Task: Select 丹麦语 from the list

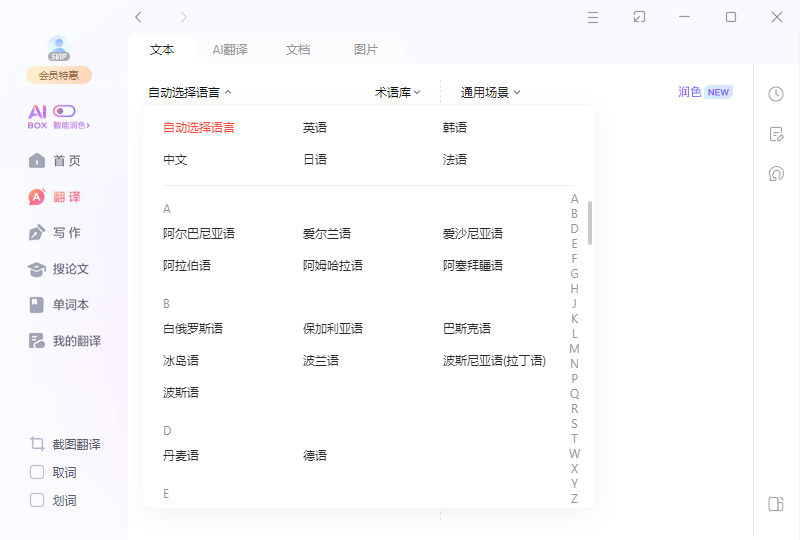Action: pyautogui.click(x=181, y=456)
